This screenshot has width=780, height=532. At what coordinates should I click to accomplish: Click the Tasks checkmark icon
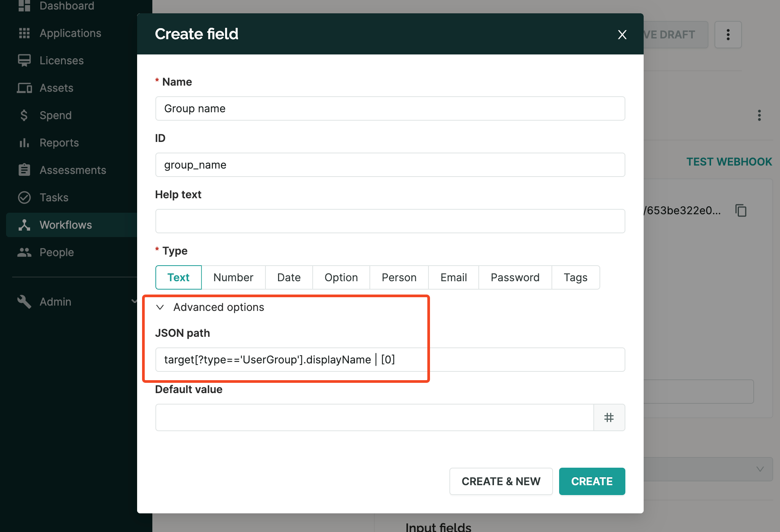click(x=24, y=198)
